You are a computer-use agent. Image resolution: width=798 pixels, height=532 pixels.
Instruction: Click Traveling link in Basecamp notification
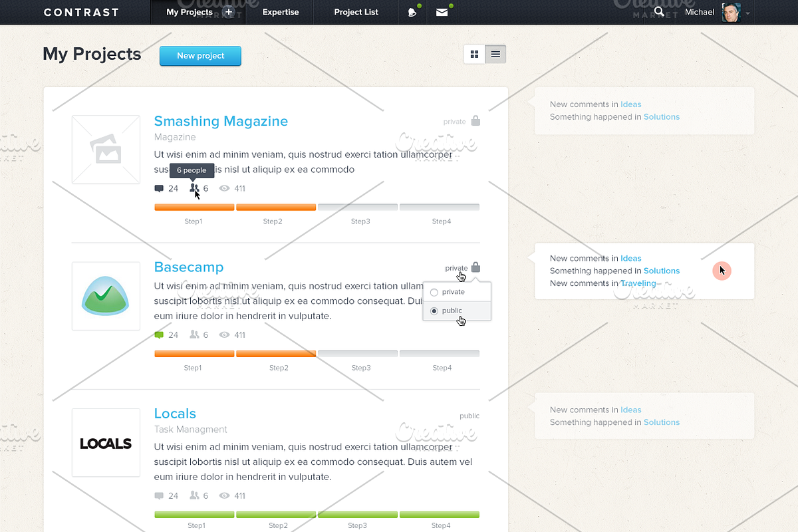click(x=638, y=283)
